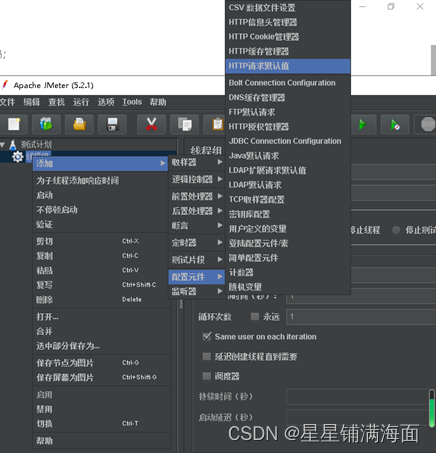Click the Cut scissors icon
The height and width of the screenshot is (453, 436).
pyautogui.click(x=151, y=124)
